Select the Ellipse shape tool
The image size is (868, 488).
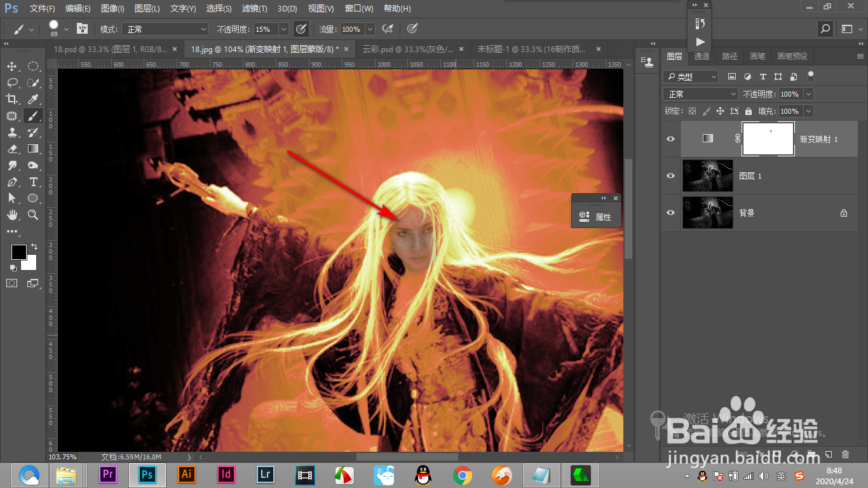[33, 198]
